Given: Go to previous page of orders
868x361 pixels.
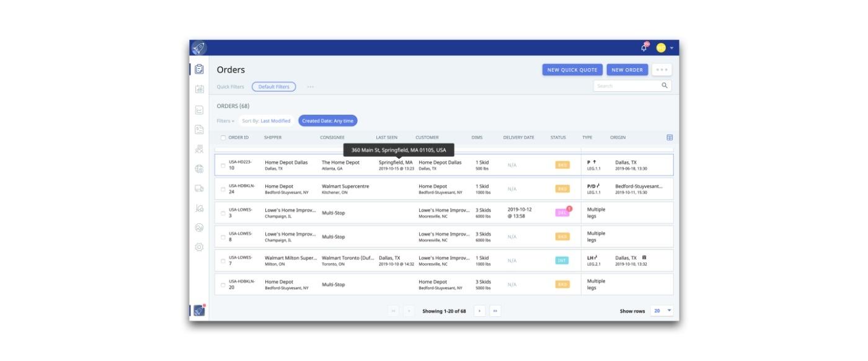Looking at the screenshot, I should pyautogui.click(x=409, y=311).
